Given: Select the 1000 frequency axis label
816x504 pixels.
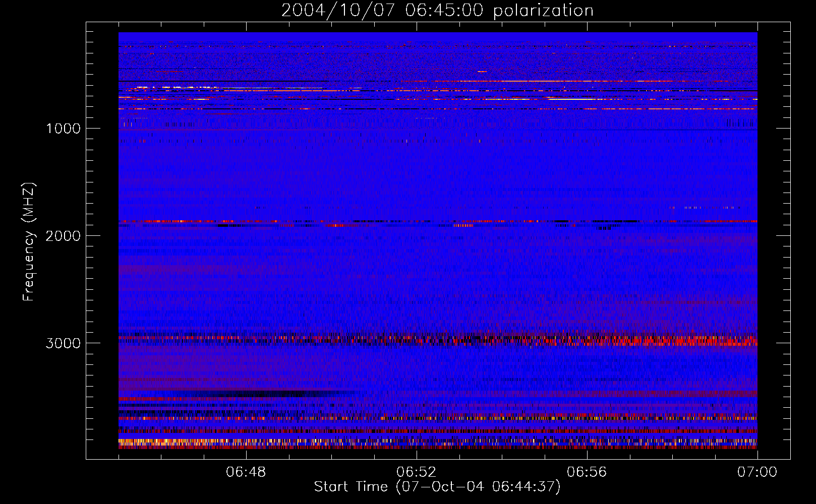Looking at the screenshot, I should (x=63, y=129).
